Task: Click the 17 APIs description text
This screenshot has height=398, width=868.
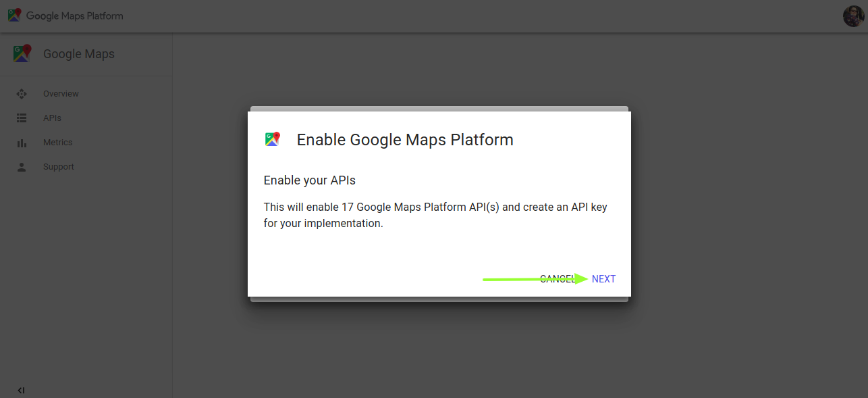Action: coord(435,215)
